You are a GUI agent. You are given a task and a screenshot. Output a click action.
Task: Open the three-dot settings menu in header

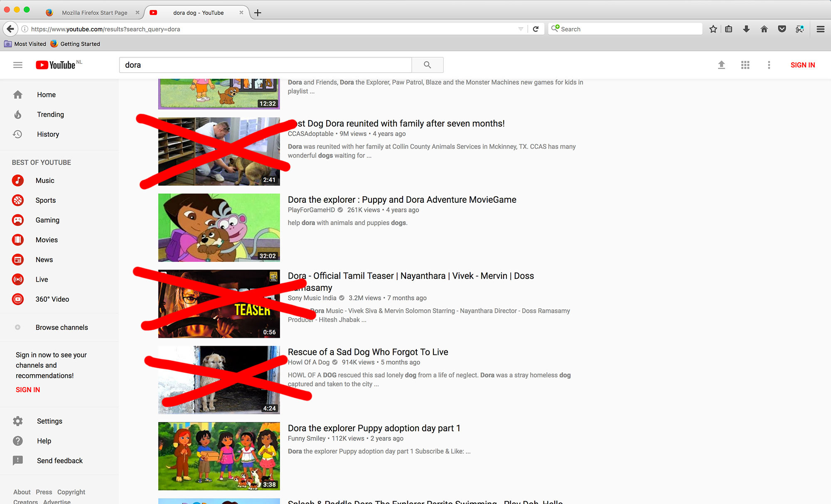pyautogui.click(x=769, y=65)
